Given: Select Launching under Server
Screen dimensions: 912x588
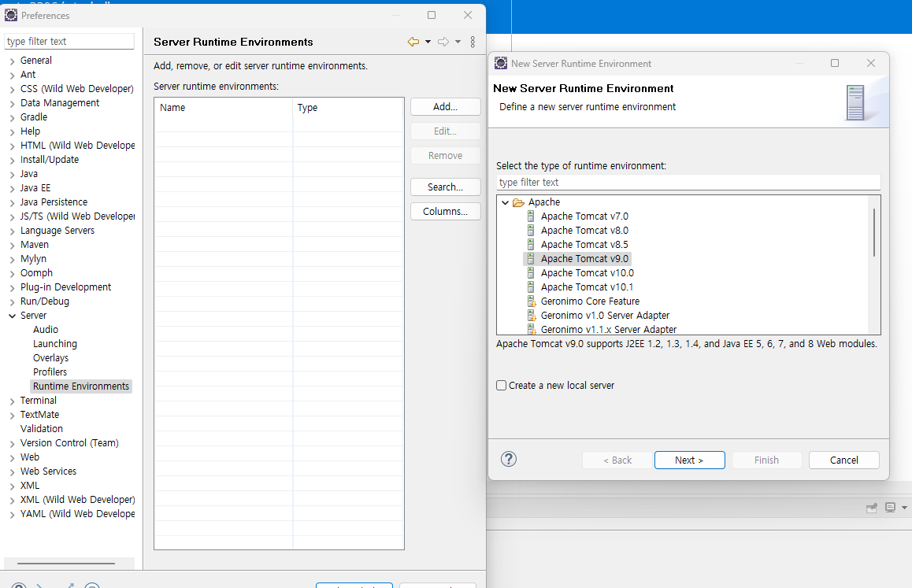Looking at the screenshot, I should (x=54, y=344).
